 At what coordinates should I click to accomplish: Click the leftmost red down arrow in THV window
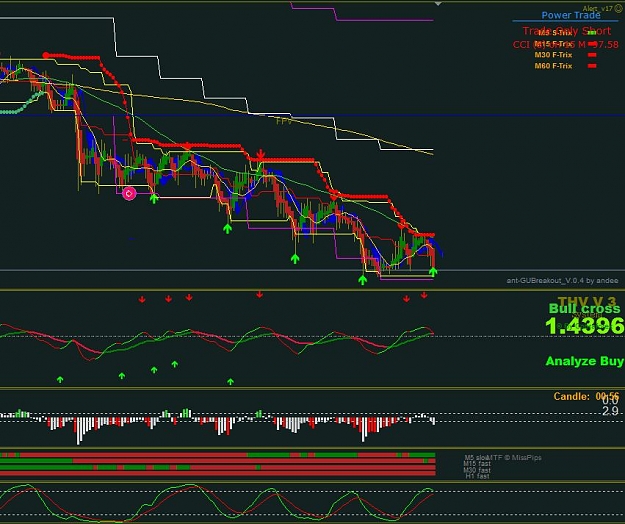point(142,299)
